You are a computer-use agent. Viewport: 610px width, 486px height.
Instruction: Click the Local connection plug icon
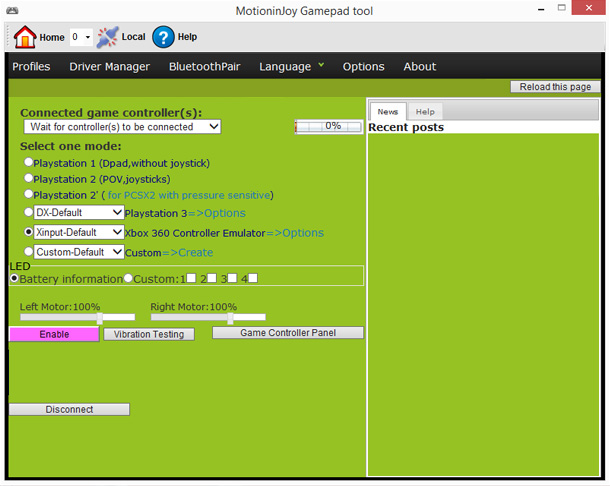(x=107, y=37)
